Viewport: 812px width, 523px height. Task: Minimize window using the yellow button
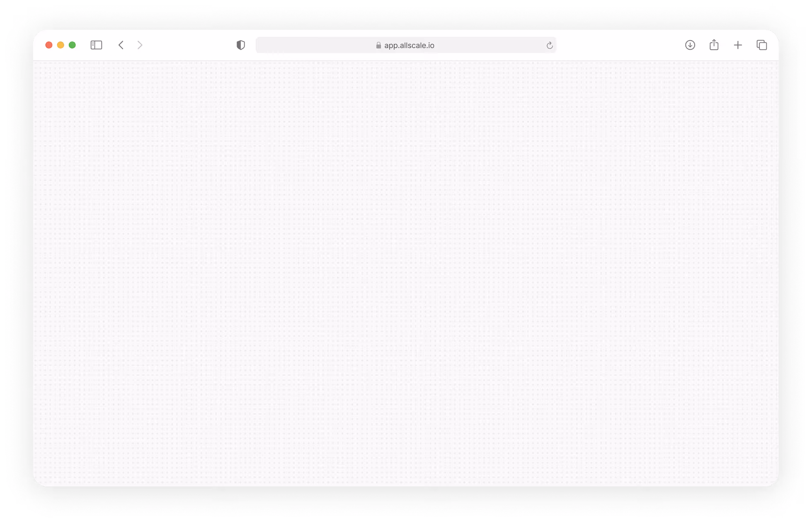61,45
